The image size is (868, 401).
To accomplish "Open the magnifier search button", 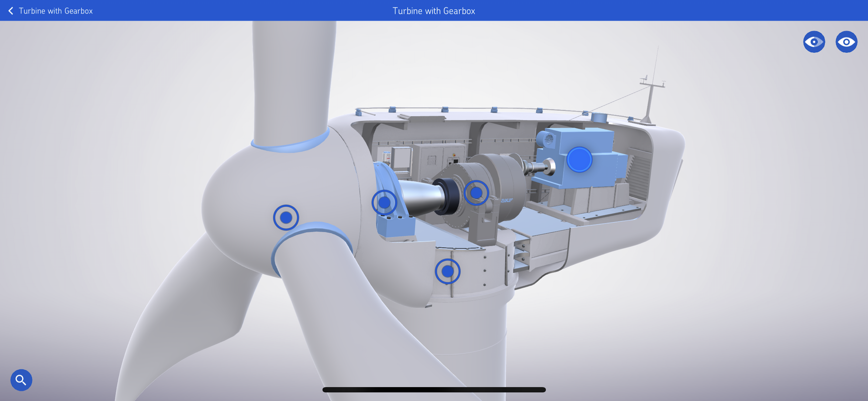I will click(x=21, y=380).
